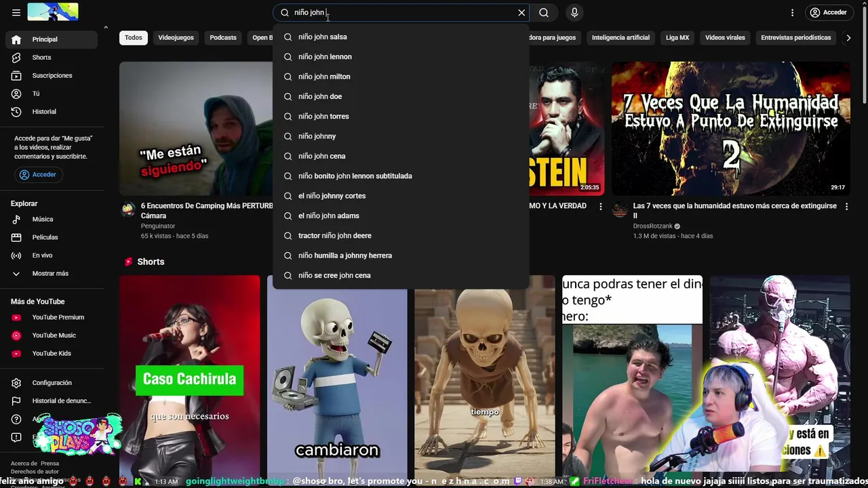Open Las 7 veces que la humanidad title
Viewport: 868px width, 488px height.
pos(735,211)
